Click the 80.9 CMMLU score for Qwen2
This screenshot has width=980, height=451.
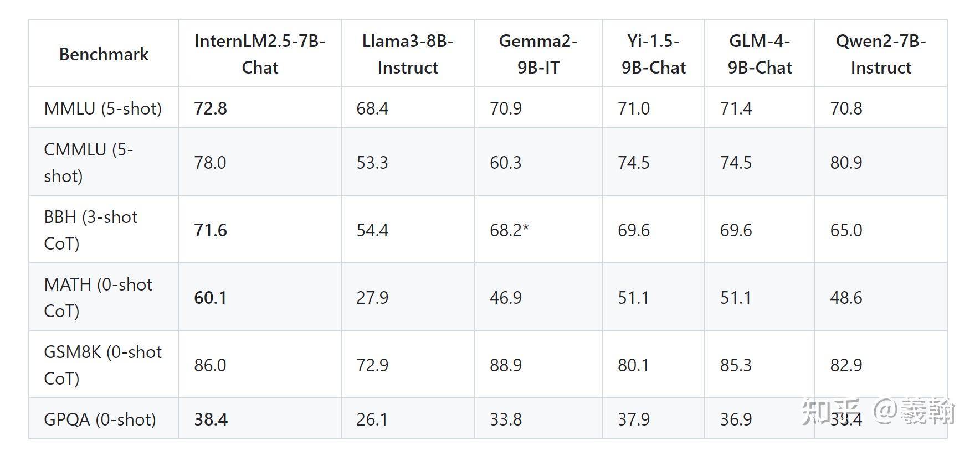tap(846, 163)
